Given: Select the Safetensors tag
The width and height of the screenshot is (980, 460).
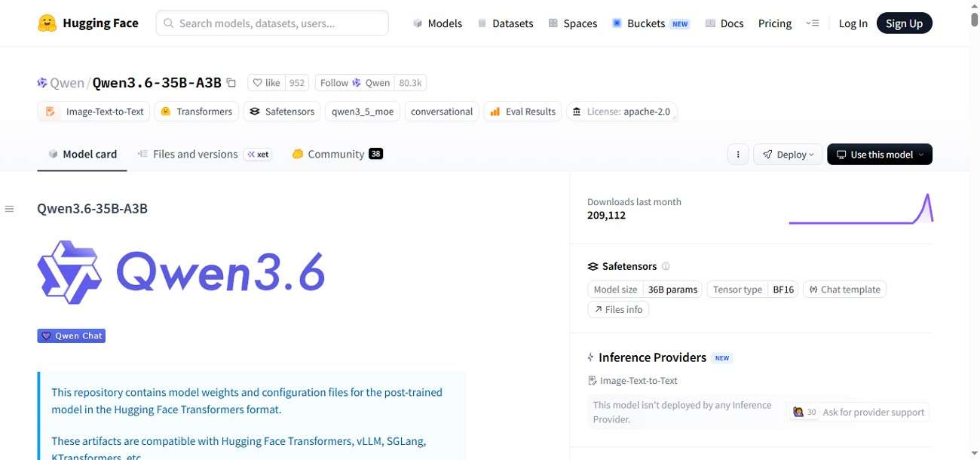Looking at the screenshot, I should coord(282,112).
